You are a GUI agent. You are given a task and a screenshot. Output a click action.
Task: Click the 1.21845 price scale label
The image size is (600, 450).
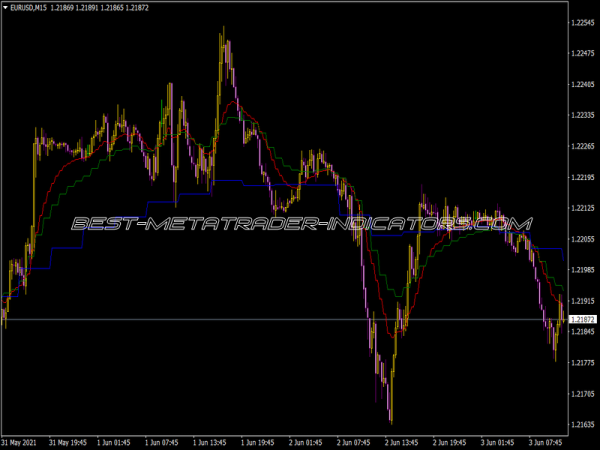[583, 332]
